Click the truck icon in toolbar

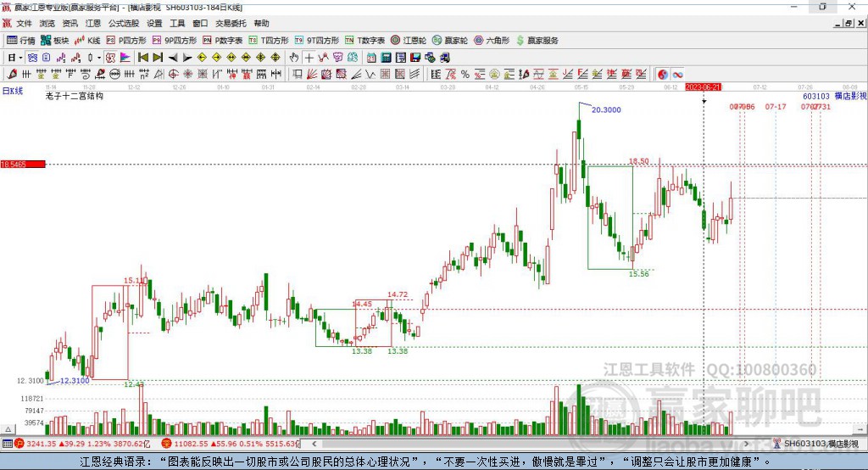(444, 58)
